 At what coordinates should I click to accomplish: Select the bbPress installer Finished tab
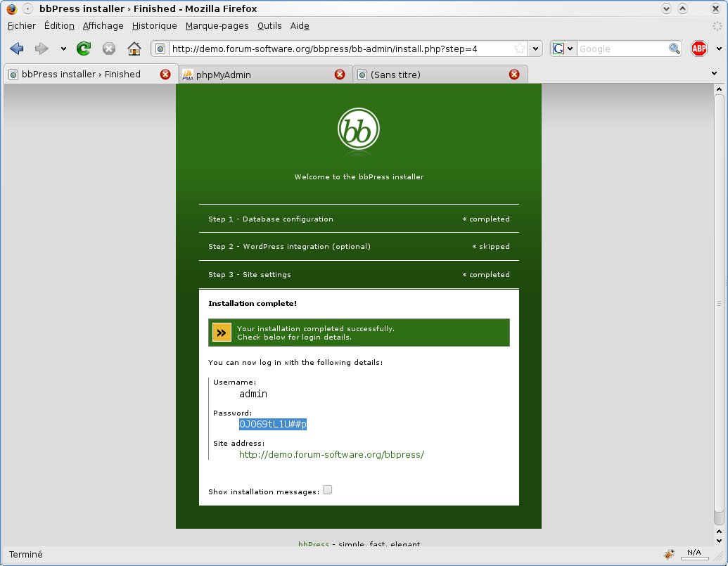point(91,75)
